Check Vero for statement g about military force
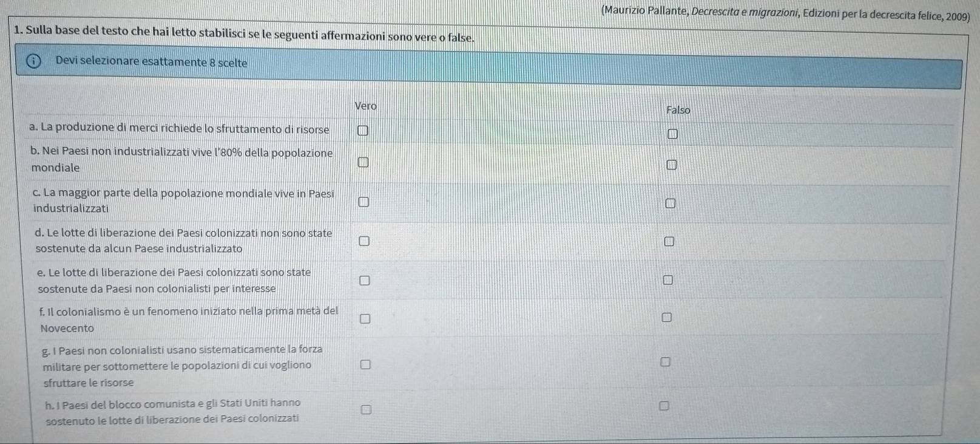980x444 pixels. pyautogui.click(x=365, y=364)
